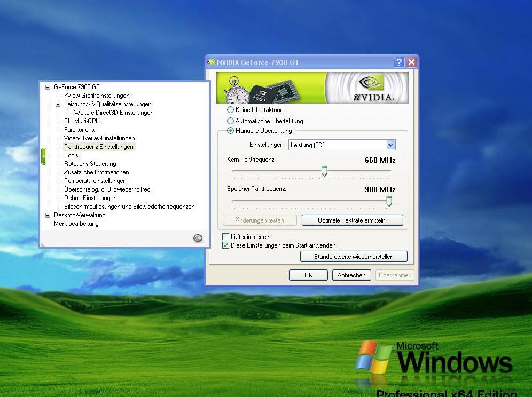This screenshot has height=397, width=532.
Task: Click the green slide-out handle on the tree panel
Action: tap(43, 156)
